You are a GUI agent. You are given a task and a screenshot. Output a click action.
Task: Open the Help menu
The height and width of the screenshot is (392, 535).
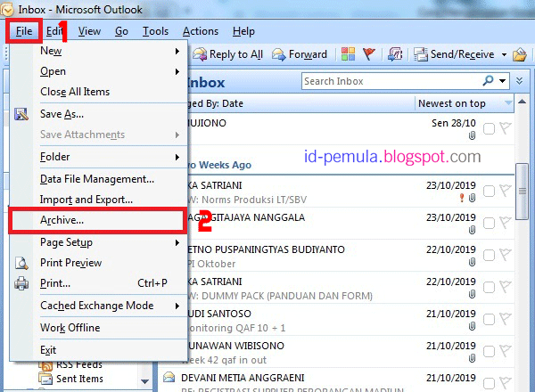click(243, 31)
